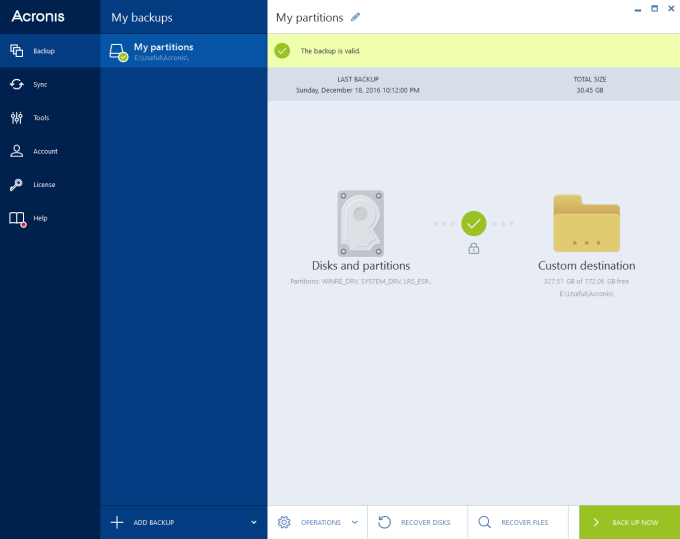Select the License menu label
Image resolution: width=680 pixels, height=539 pixels.
click(x=44, y=185)
